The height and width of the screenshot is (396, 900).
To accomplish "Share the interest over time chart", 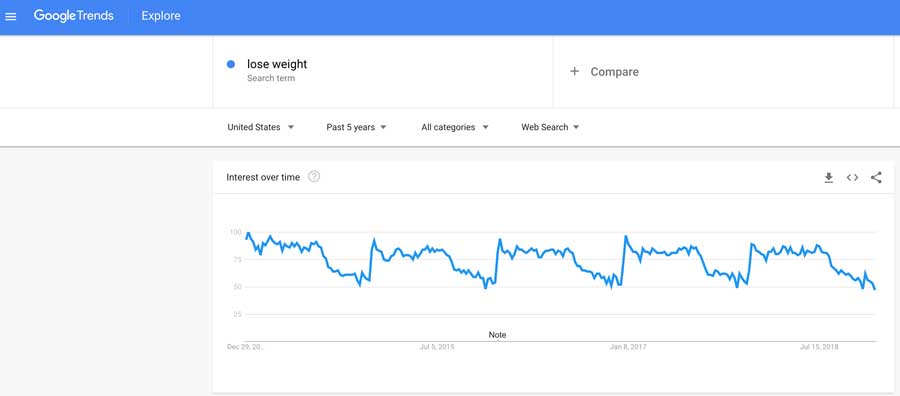I will pyautogui.click(x=876, y=178).
